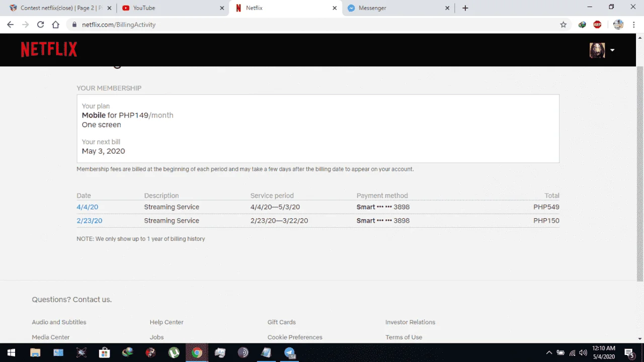Close the Netflix tab
This screenshot has height=362, width=644.
(x=335, y=8)
